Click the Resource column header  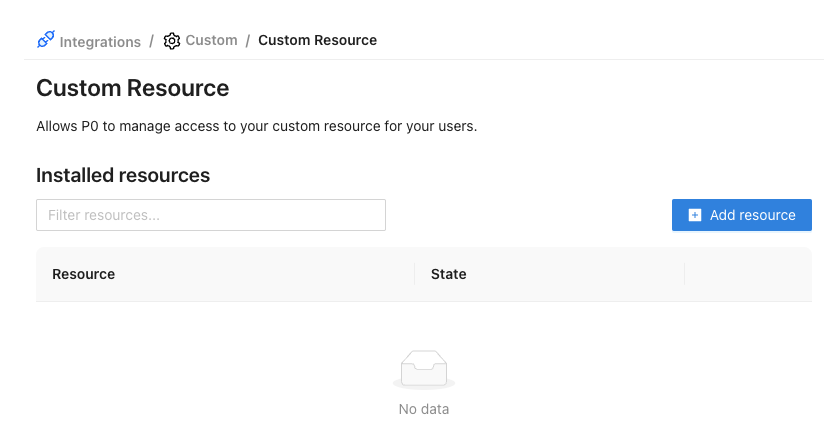(x=84, y=274)
